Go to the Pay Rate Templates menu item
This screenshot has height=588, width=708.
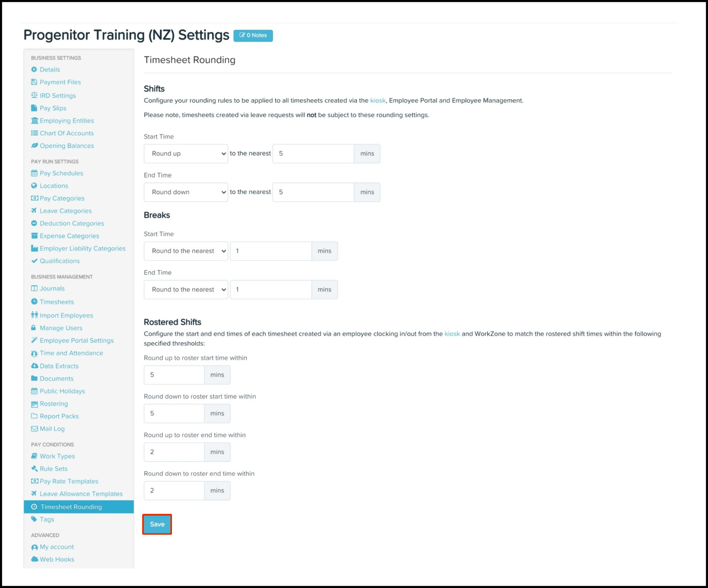69,481
